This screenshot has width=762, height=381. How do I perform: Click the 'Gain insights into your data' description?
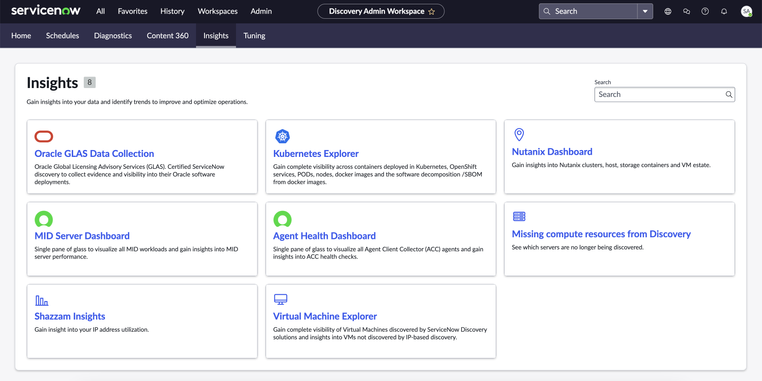click(137, 103)
